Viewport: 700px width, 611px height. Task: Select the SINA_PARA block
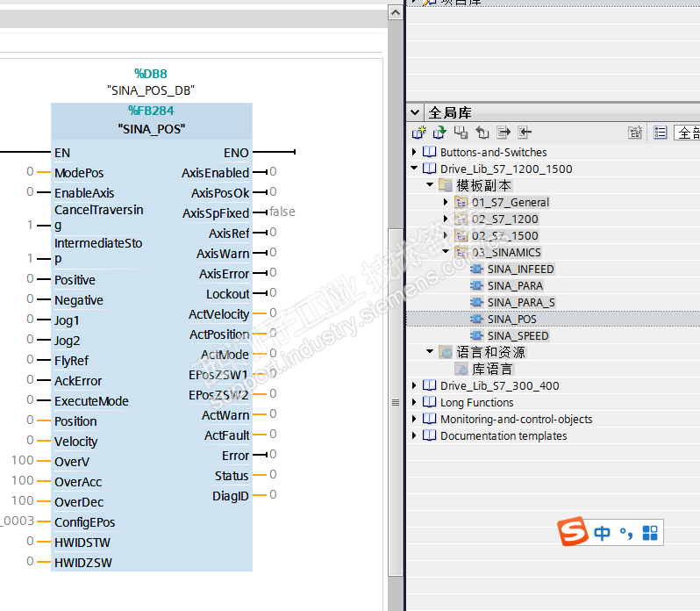(x=515, y=285)
